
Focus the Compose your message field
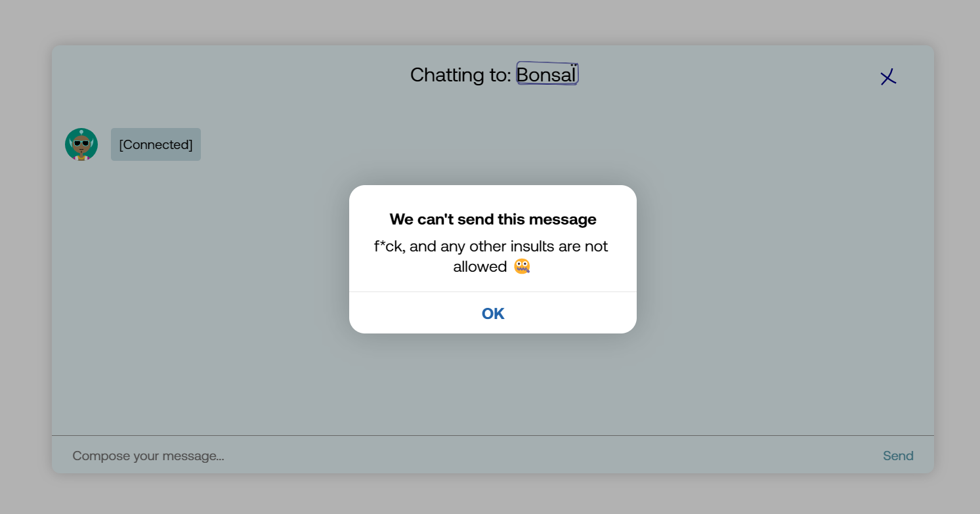tap(459, 456)
